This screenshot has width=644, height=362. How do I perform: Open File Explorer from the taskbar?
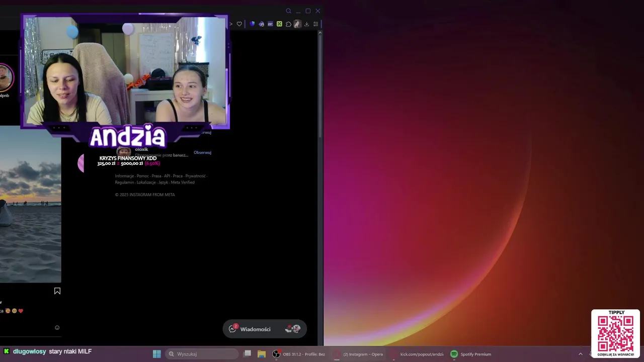click(262, 354)
